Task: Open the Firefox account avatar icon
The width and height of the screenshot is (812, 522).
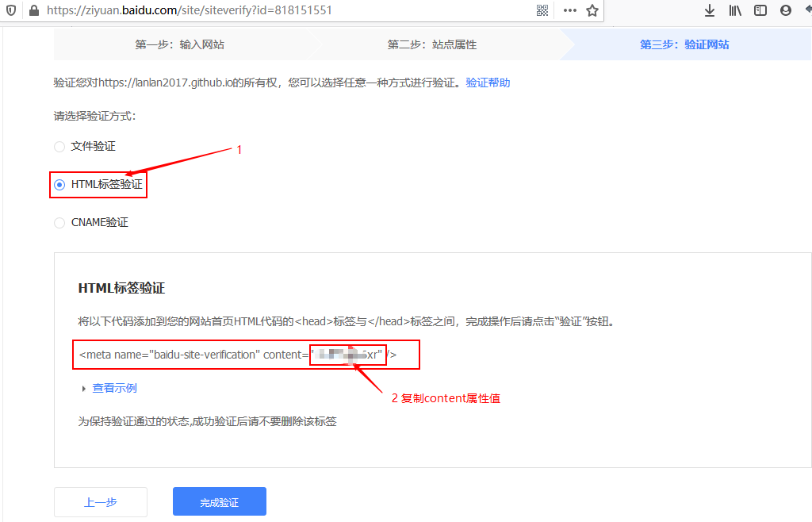Action: [786, 10]
